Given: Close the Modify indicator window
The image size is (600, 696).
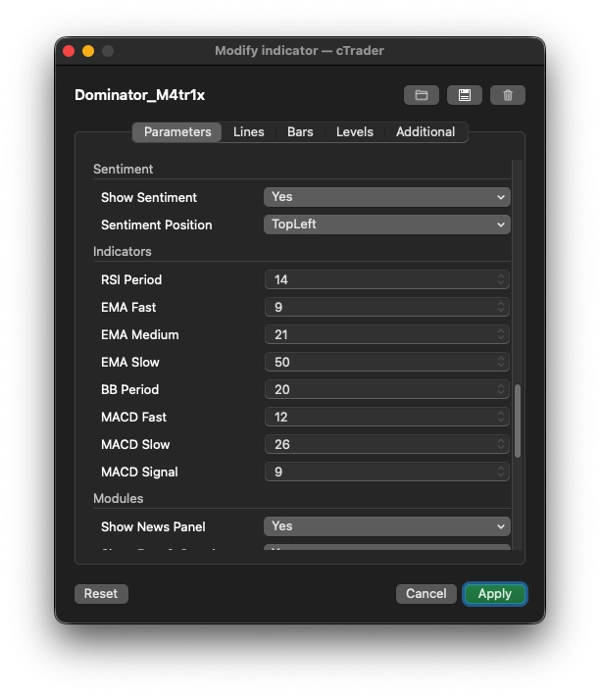Looking at the screenshot, I should [x=69, y=51].
